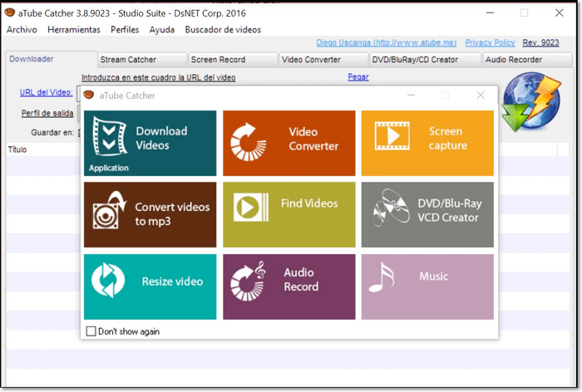Open the Audio Record tile
This screenshot has width=582, height=392.
point(289,286)
